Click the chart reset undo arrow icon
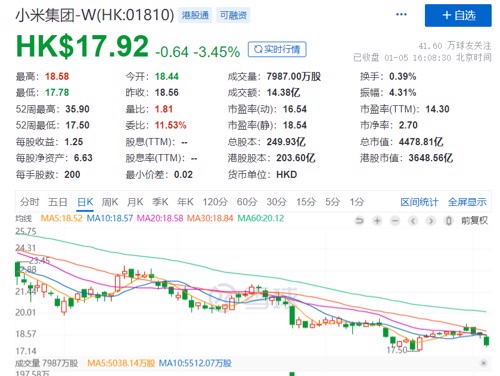Image resolution: width=500 pixels, height=376 pixels. (359, 221)
